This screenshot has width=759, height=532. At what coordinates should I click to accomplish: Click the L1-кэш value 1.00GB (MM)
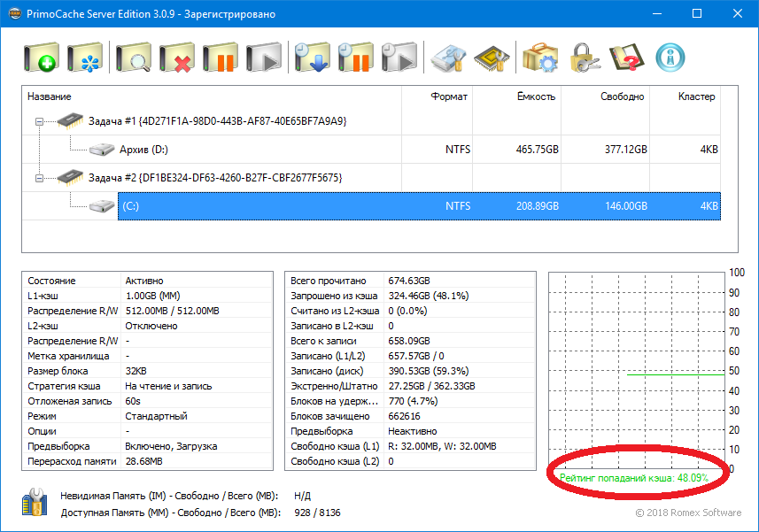153,296
